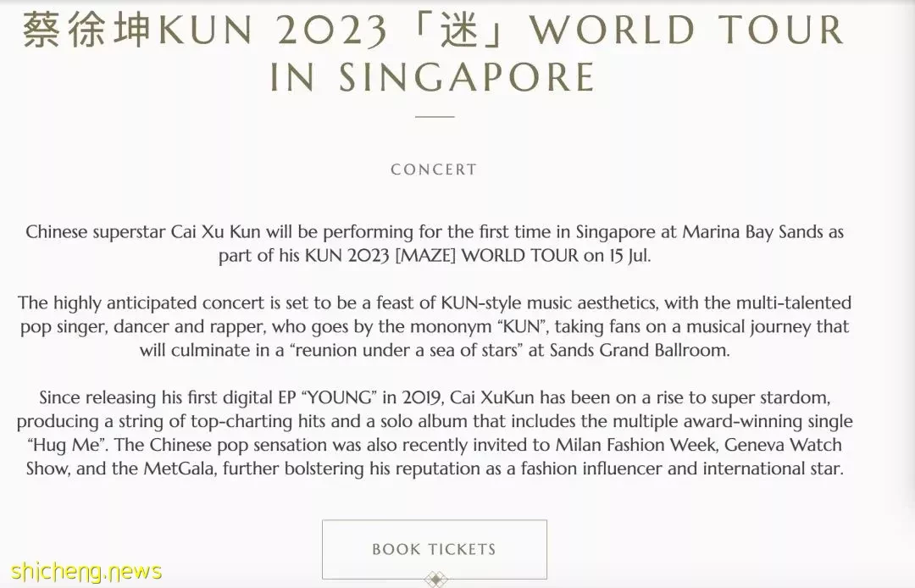
Task: Click the diamond ornament below Book Tickets
Action: click(x=435, y=580)
